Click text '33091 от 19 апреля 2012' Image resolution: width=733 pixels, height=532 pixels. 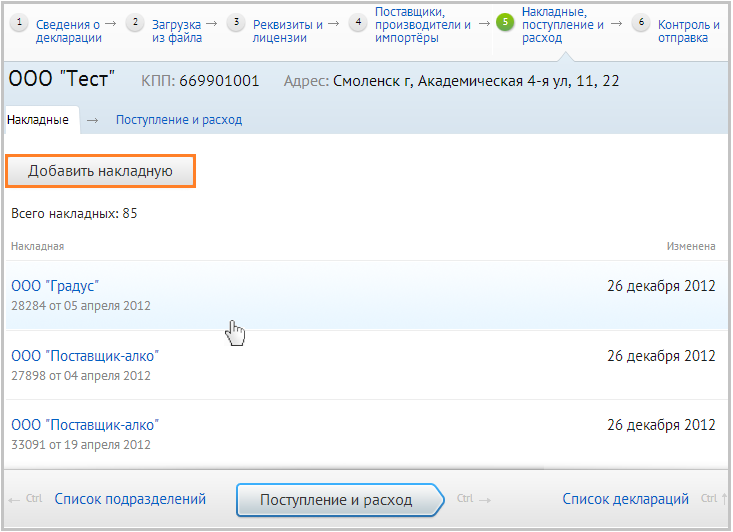81,445
